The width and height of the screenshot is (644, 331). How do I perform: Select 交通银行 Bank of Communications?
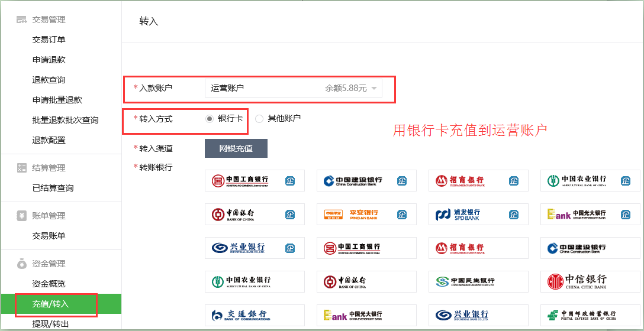click(x=255, y=315)
